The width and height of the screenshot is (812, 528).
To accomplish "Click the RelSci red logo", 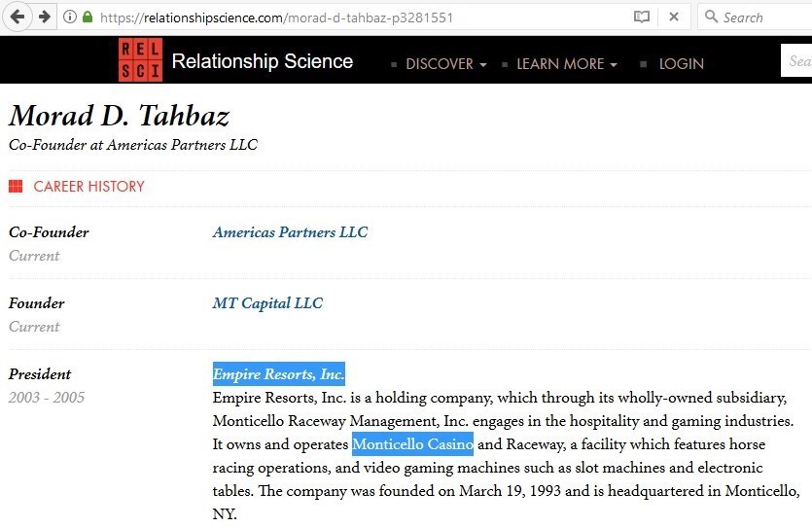I will pyautogui.click(x=140, y=60).
